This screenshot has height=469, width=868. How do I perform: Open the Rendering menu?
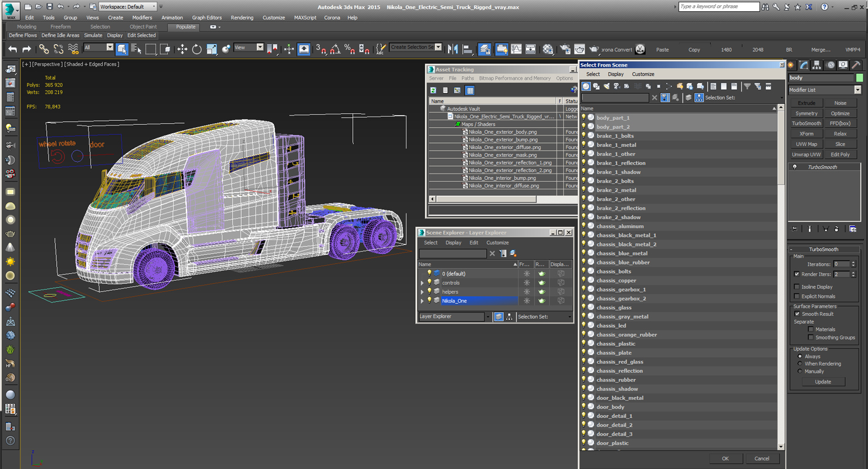242,18
